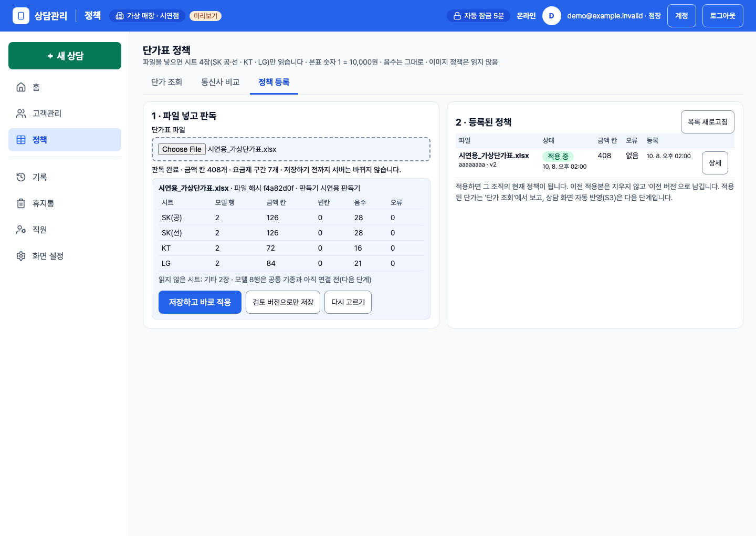Open the 계정 account button
Screen dimensions: 756x536
681,16
